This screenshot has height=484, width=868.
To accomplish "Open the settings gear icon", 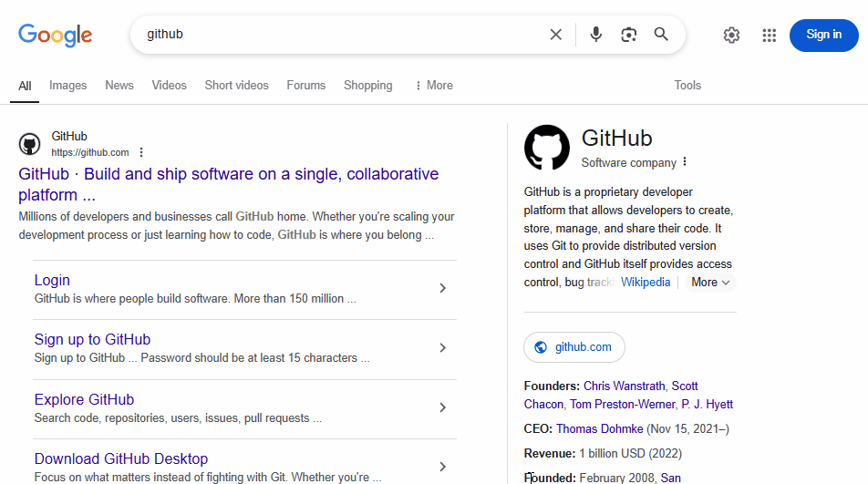I will [x=731, y=35].
